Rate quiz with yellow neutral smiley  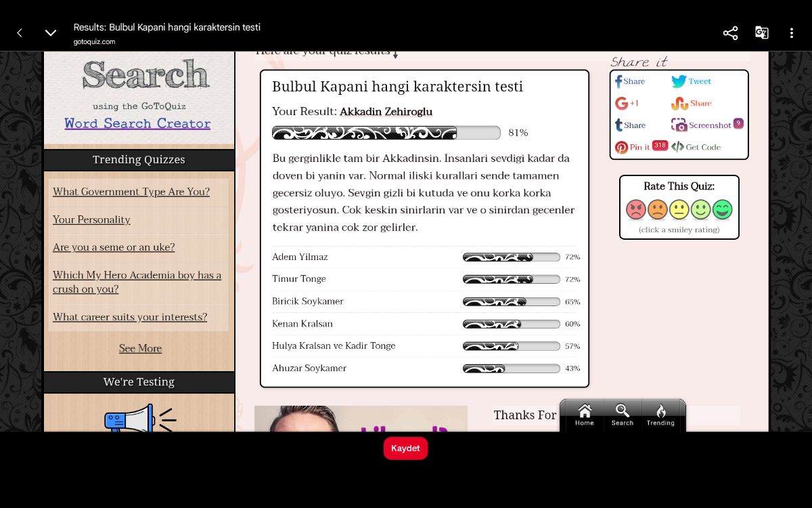coord(679,209)
